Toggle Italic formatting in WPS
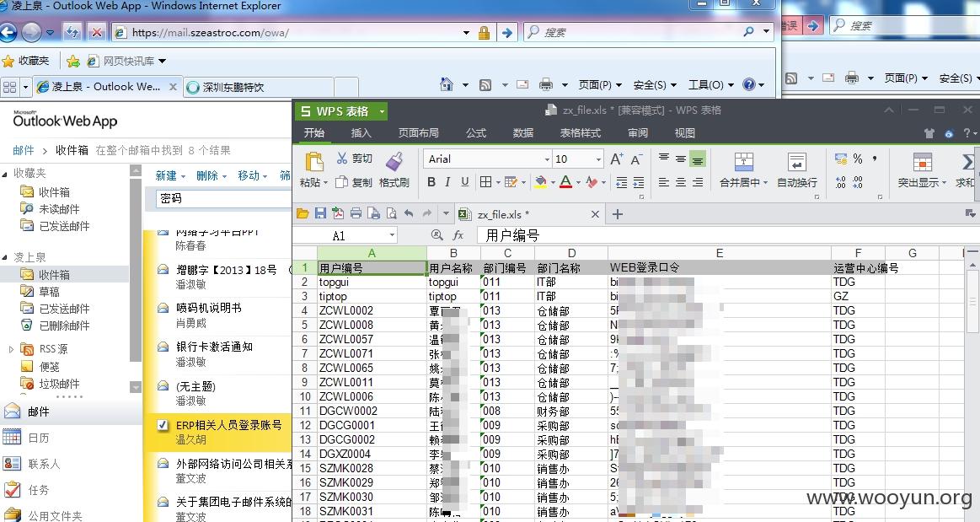Image resolution: width=980 pixels, height=522 pixels. coord(447,182)
